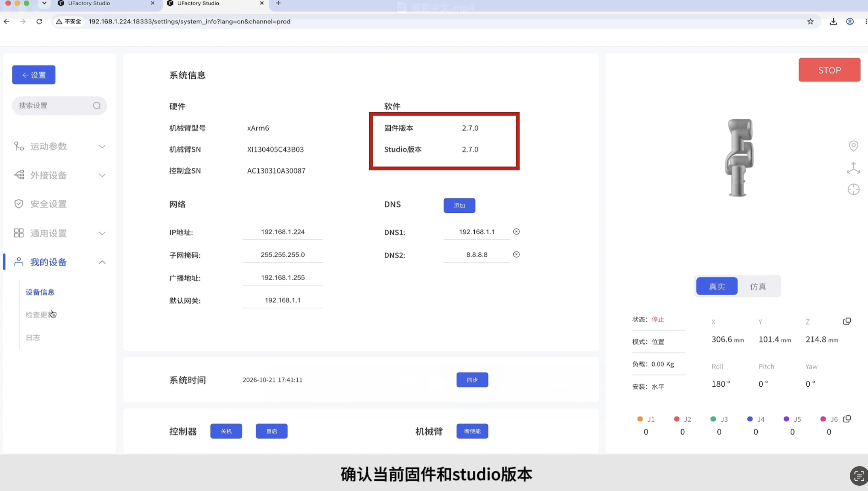The height and width of the screenshot is (491, 868).
Task: Open 日志 logs in the sidebar
Action: pos(33,338)
